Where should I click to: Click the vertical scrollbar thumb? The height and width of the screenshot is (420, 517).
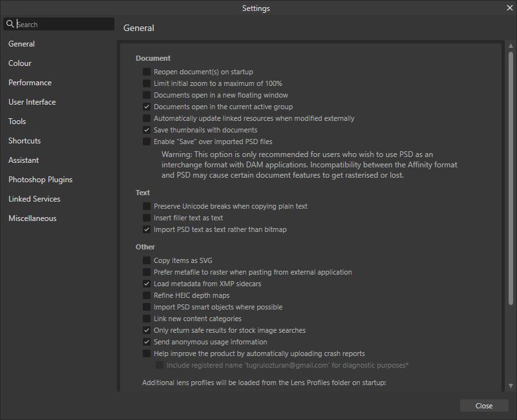click(x=511, y=178)
